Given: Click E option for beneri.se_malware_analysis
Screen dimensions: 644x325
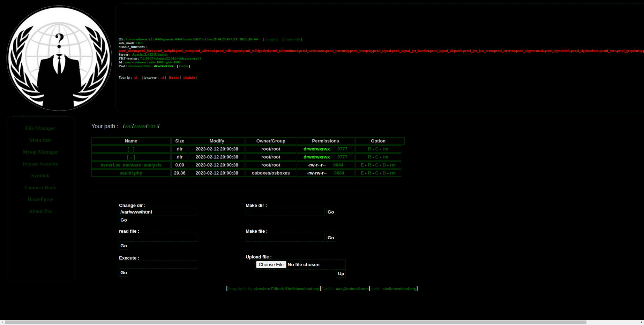Looking at the screenshot, I should point(362,165).
